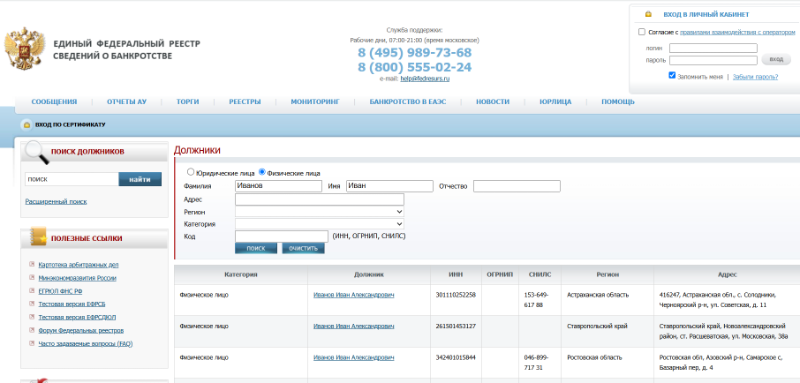Open the Категория dropdown
Image resolution: width=800 pixels, height=383 pixels.
point(319,224)
